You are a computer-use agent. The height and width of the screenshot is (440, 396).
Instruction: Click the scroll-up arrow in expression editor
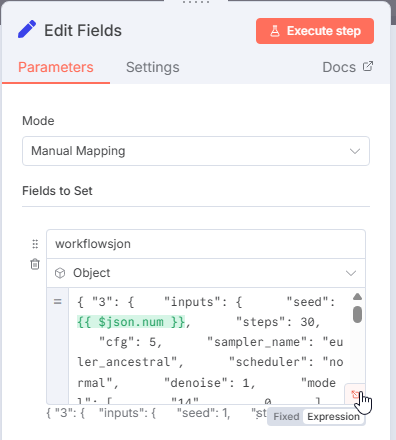357,296
